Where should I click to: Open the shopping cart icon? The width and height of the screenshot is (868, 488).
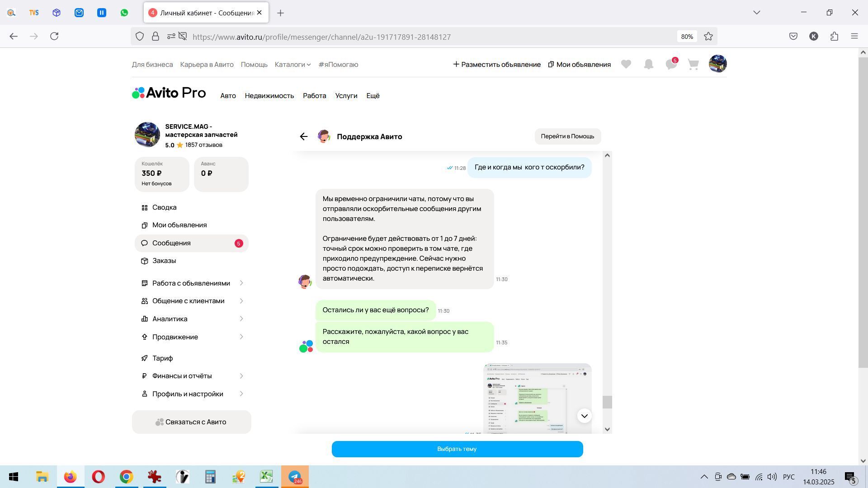point(693,65)
